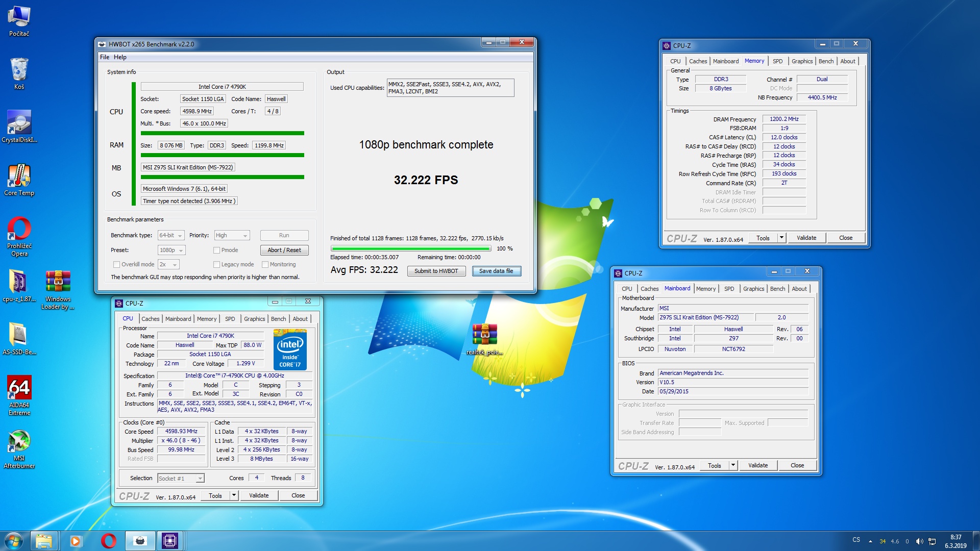
Task: Click the Core speed 4598.9 MHz field
Action: pyautogui.click(x=197, y=111)
